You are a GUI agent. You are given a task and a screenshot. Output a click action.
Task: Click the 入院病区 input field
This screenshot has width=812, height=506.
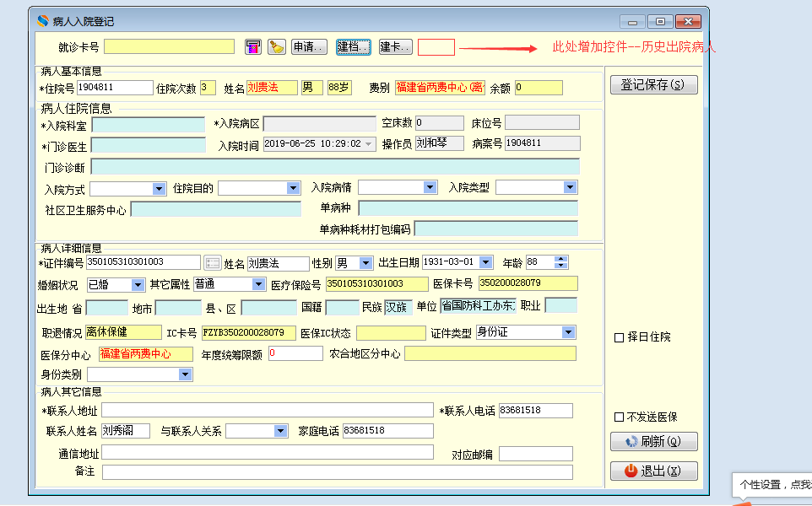320,124
